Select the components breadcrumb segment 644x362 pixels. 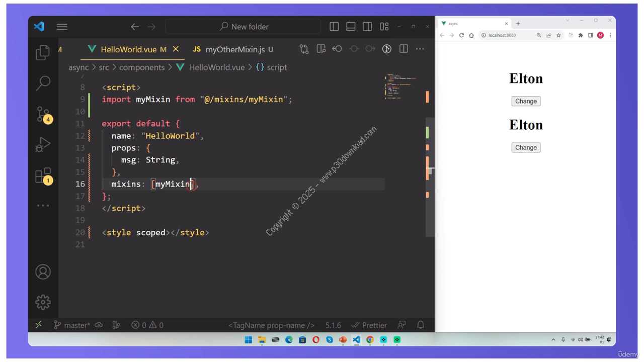[x=142, y=67]
